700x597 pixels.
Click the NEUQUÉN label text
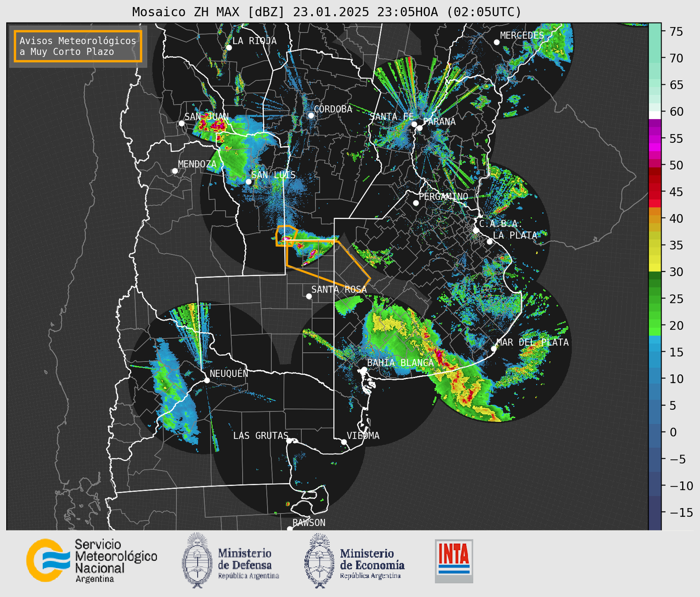229,373
